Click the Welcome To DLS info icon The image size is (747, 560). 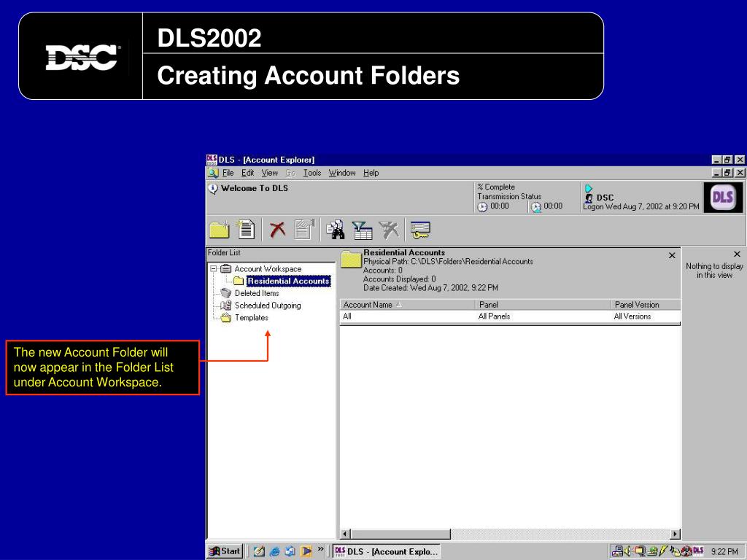pyautogui.click(x=213, y=189)
